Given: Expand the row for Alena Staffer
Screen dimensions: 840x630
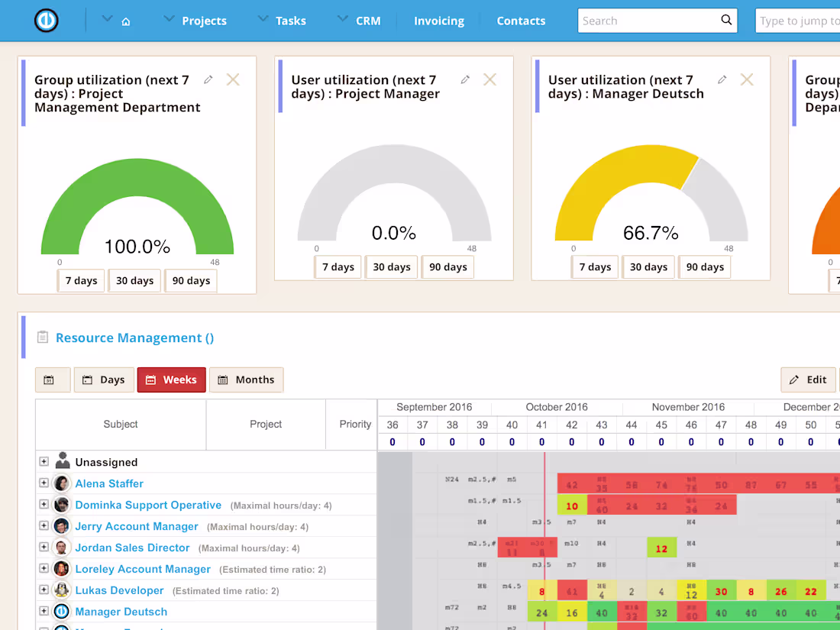Looking at the screenshot, I should point(44,483).
